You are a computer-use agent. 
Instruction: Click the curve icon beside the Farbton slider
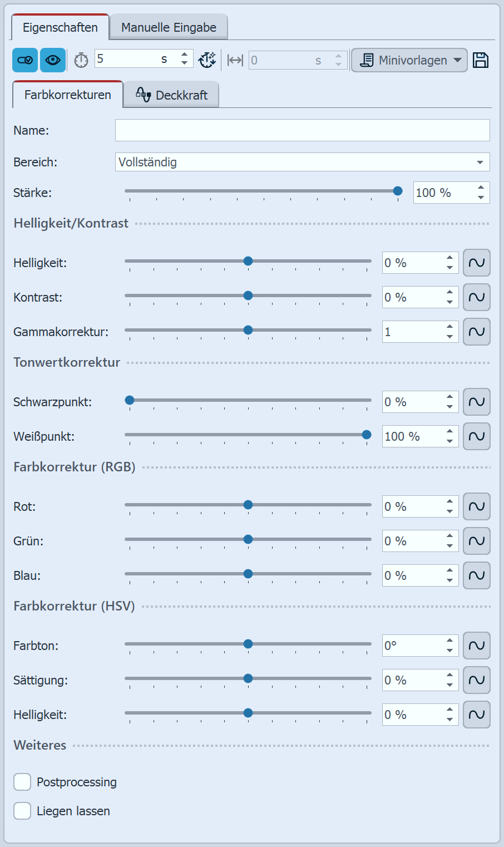[x=477, y=646]
